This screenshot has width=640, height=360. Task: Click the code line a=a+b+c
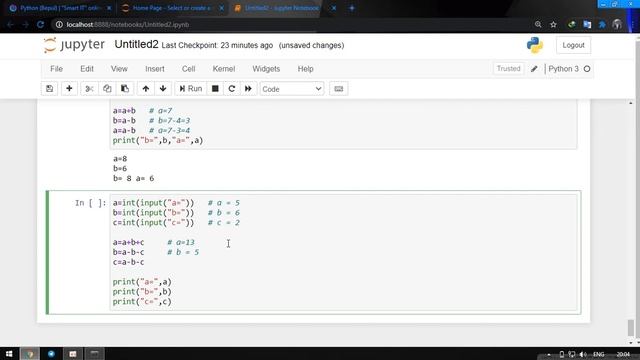coord(129,242)
